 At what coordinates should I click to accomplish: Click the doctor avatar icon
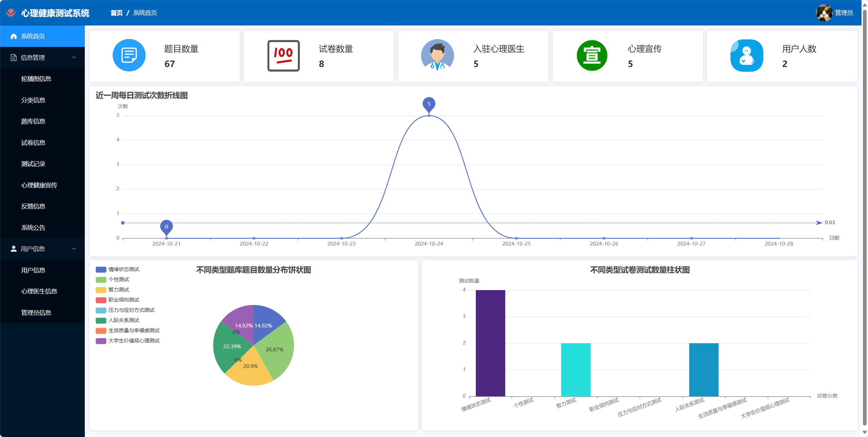pos(437,55)
